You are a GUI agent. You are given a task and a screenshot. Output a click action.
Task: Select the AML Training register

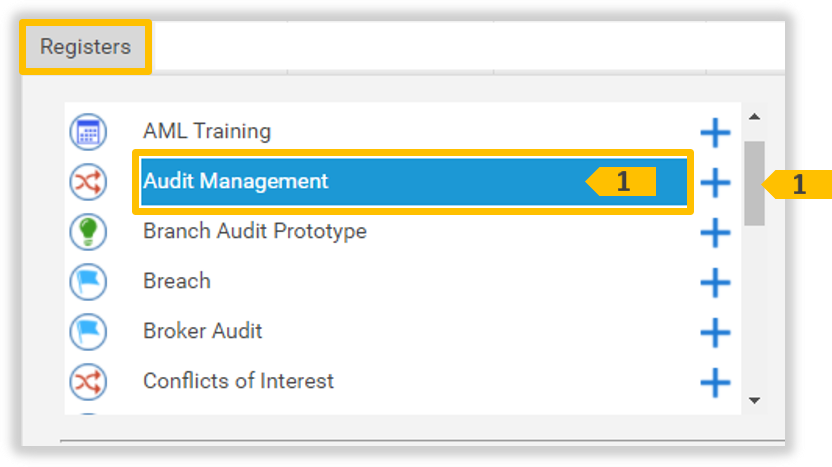pyautogui.click(x=207, y=131)
